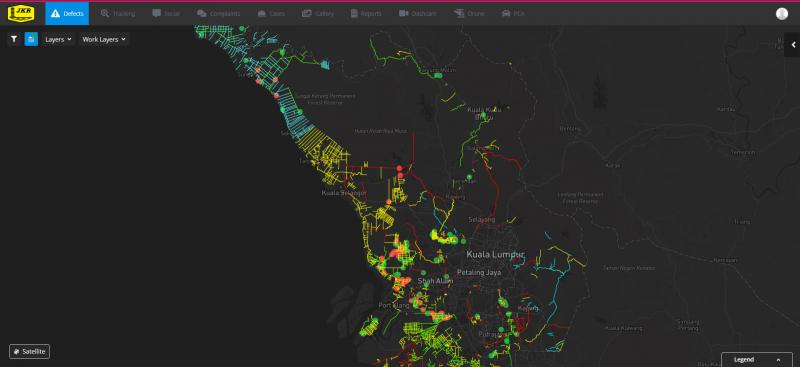The image size is (800, 367).
Task: Switch to the PCA tab
Action: point(513,14)
